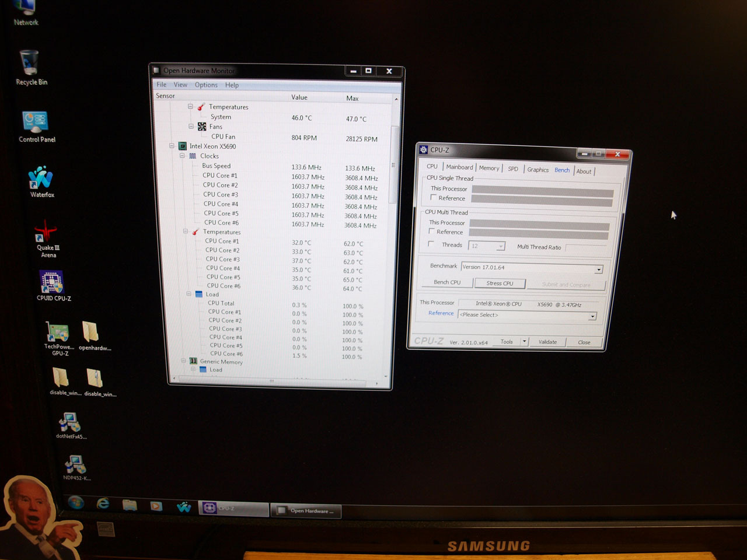This screenshot has width=747, height=560.
Task: Open the Threads count dropdown
Action: pyautogui.click(x=500, y=246)
